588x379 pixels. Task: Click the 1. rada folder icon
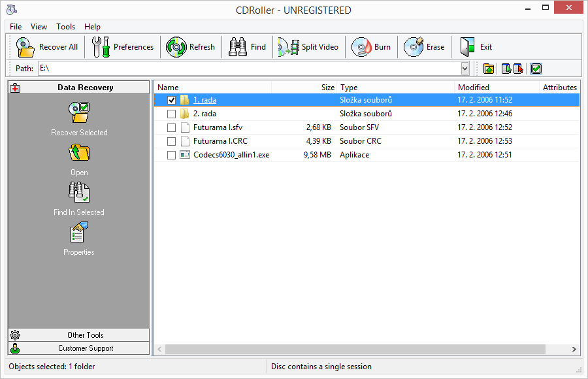coord(184,100)
